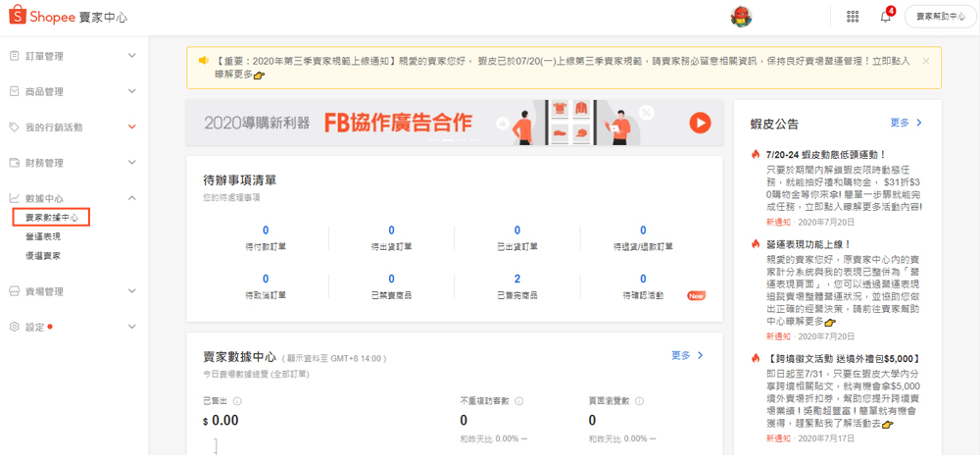Screen dimensions: 980x461
Task: Open 優選賣家 in the sidebar
Action: (x=42, y=255)
